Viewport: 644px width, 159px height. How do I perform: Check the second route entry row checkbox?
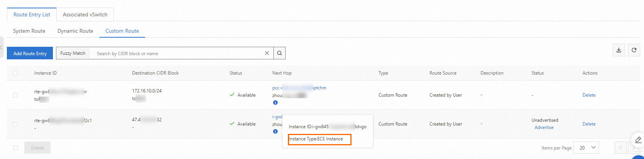coord(15,124)
